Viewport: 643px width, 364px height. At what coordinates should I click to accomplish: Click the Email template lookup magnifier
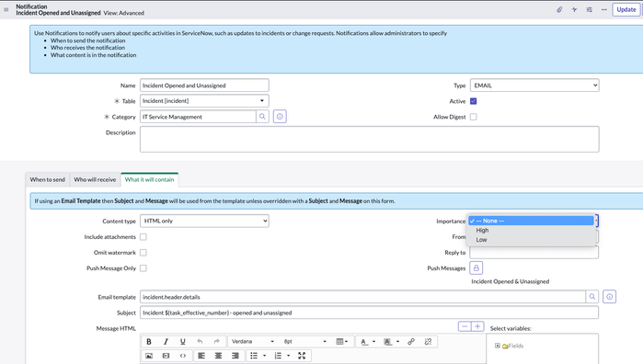(x=592, y=296)
